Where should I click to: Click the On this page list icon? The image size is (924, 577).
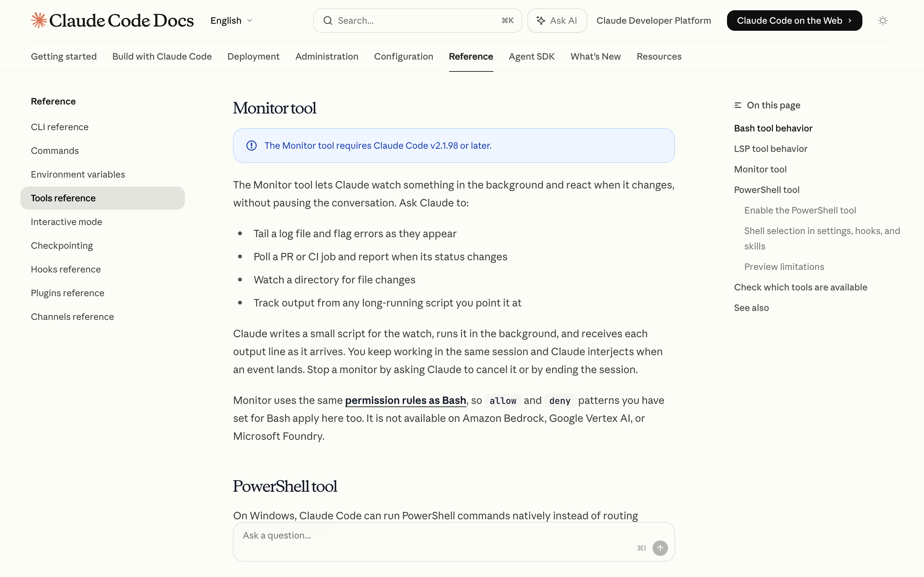click(738, 105)
